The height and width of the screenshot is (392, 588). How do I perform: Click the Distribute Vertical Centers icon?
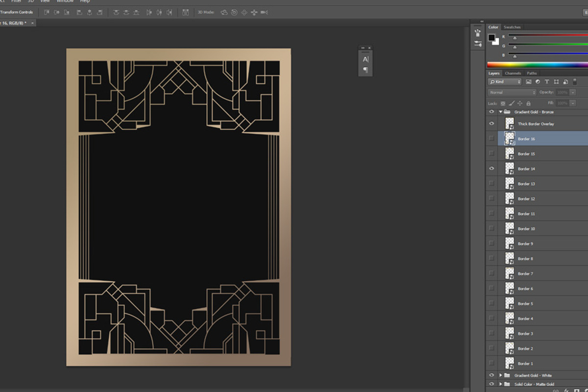click(126, 12)
